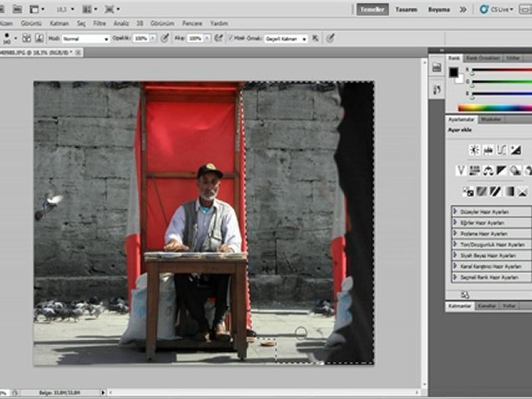Enable the airbrush mode icon
The width and height of the screenshot is (532, 399).
point(219,38)
